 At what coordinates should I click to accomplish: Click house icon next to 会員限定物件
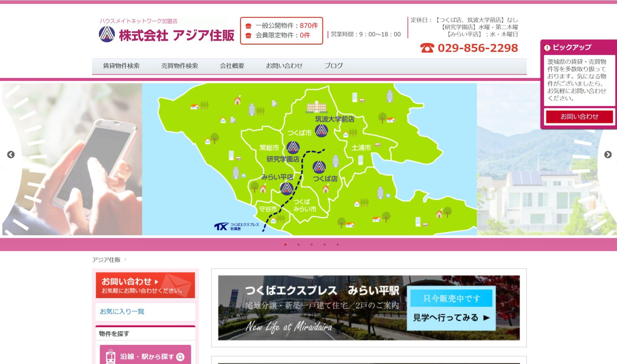[248, 36]
